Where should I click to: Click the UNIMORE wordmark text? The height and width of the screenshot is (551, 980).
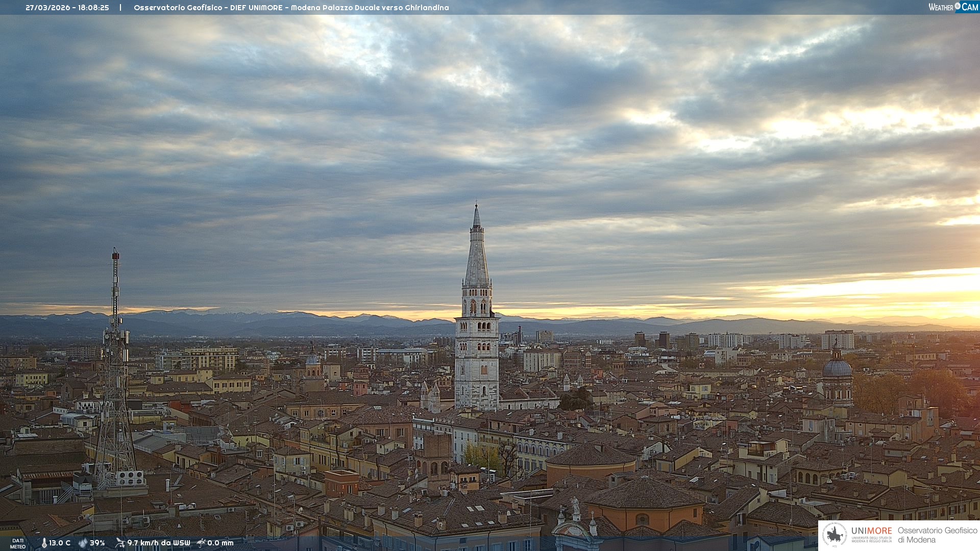coord(871,531)
